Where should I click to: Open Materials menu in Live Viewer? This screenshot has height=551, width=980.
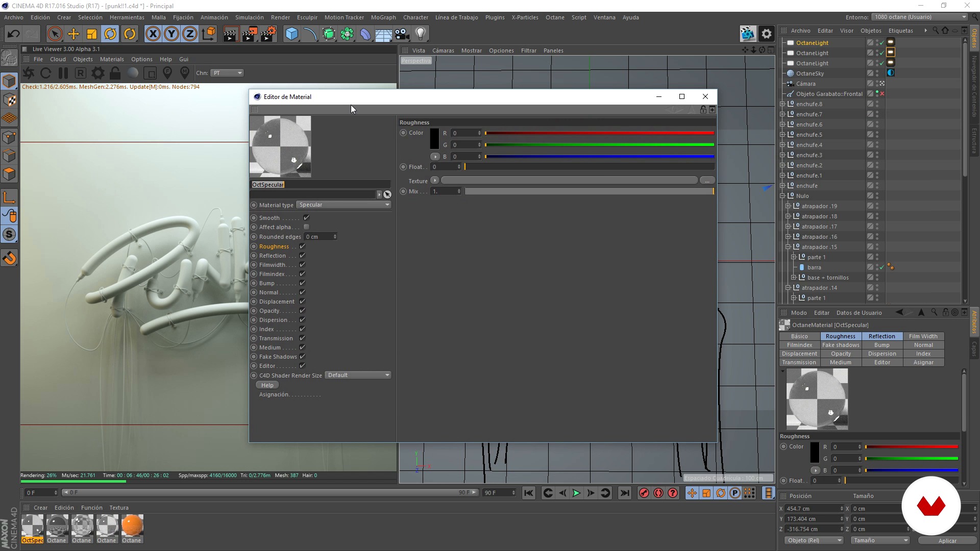click(x=112, y=59)
